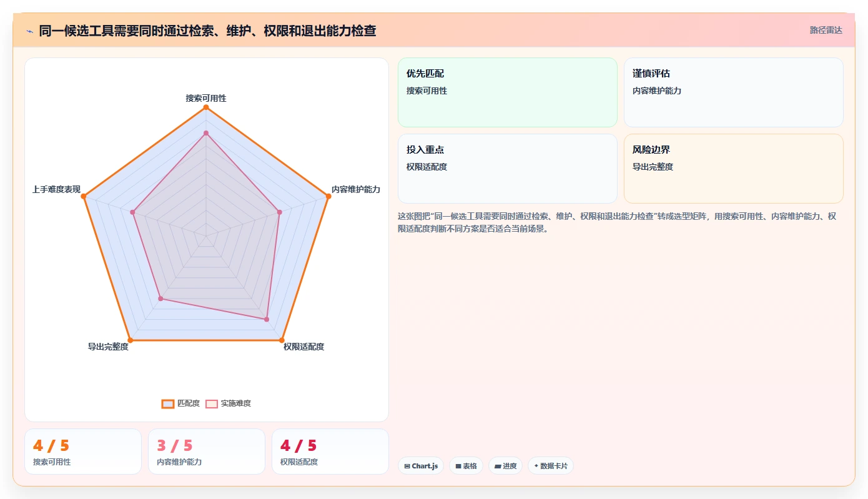
Task: Click the orange data point at 导出完整度 vertex
Action: tap(131, 340)
